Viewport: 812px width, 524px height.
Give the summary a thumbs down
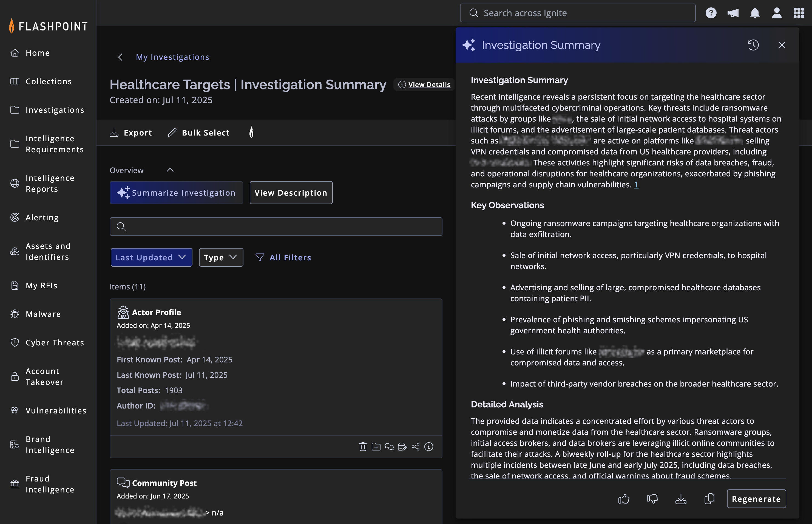tap(652, 499)
